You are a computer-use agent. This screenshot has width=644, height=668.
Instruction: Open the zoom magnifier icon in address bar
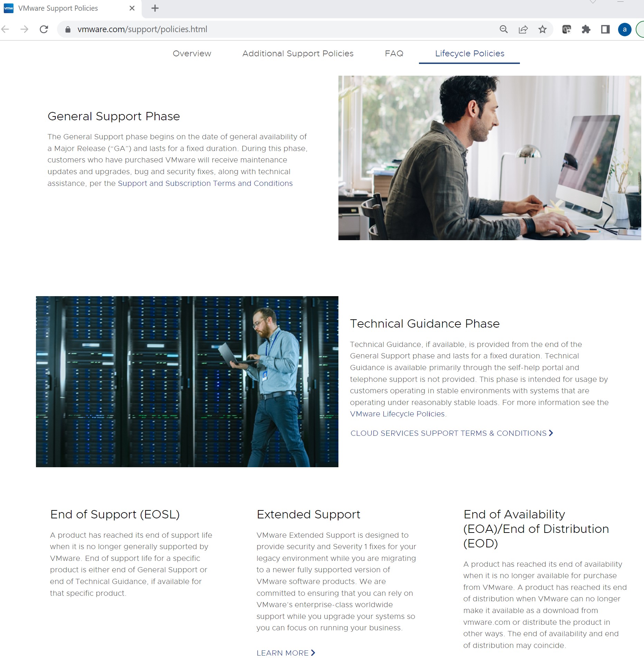pos(504,29)
